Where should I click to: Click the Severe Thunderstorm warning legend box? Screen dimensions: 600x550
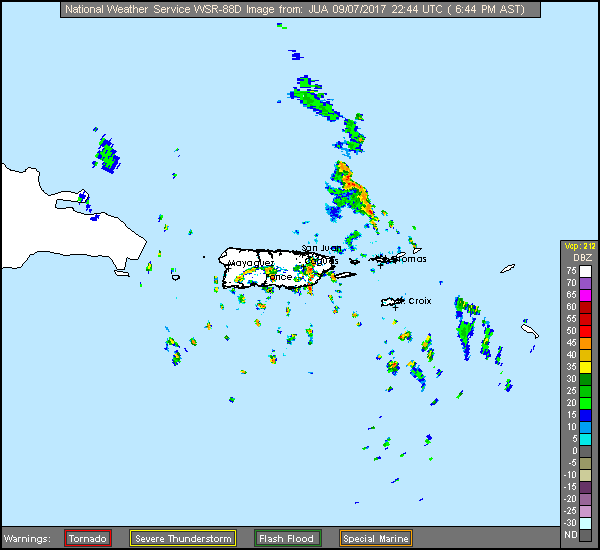coord(183,538)
